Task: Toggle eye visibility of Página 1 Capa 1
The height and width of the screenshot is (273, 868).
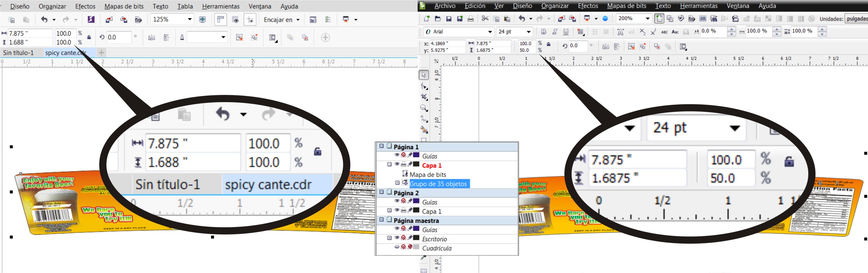Action: click(x=397, y=164)
